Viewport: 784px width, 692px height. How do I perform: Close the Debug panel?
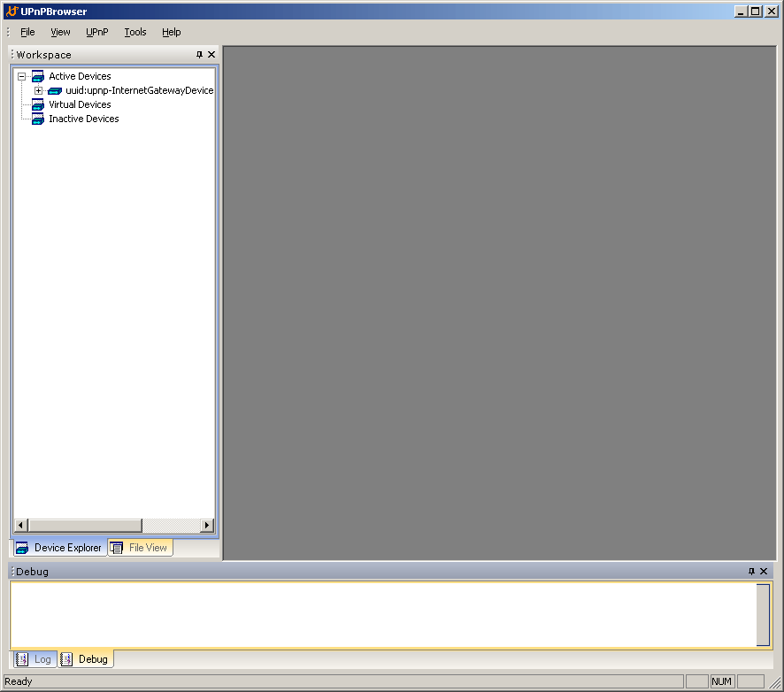coord(764,571)
